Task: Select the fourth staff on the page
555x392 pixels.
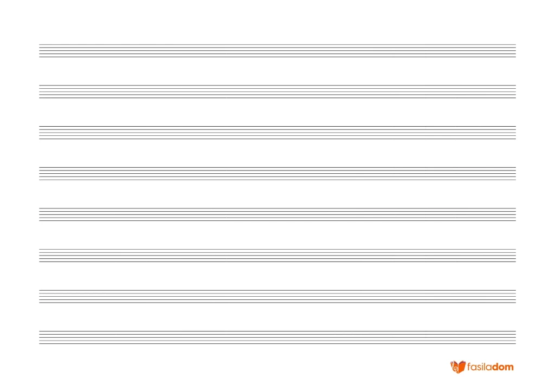Action: (277, 174)
